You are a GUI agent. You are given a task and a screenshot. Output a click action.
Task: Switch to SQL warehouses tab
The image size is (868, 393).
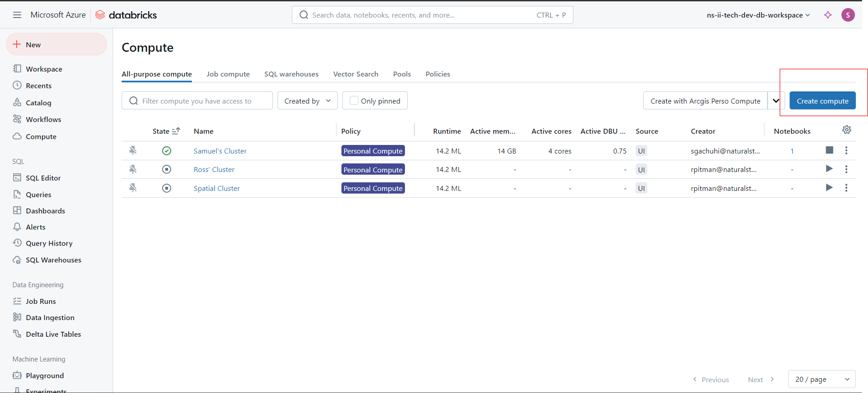point(291,74)
